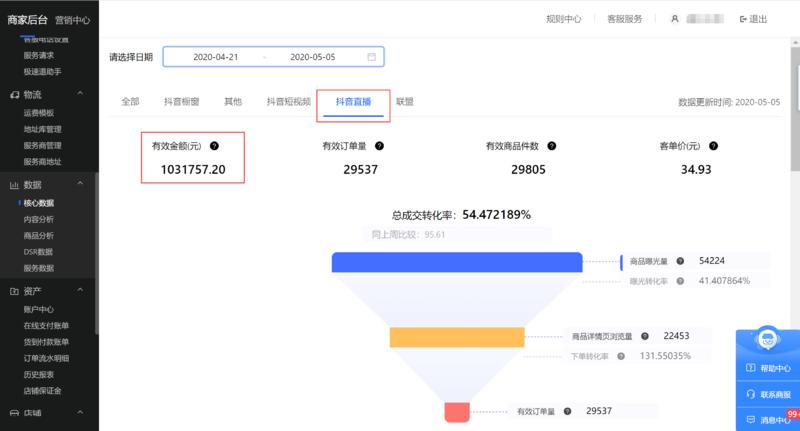Click the blue funnel bar for 商品曝光量
This screenshot has height=431, width=800.
(x=457, y=262)
